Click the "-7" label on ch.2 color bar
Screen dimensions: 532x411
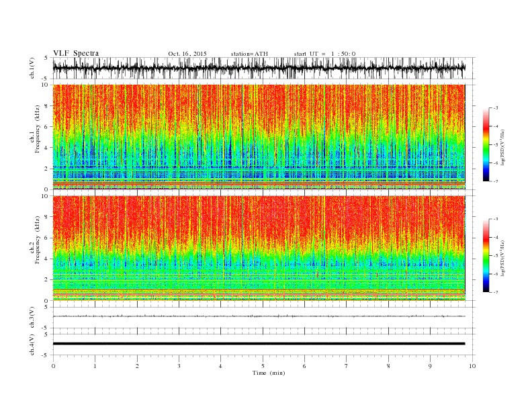coord(496,292)
